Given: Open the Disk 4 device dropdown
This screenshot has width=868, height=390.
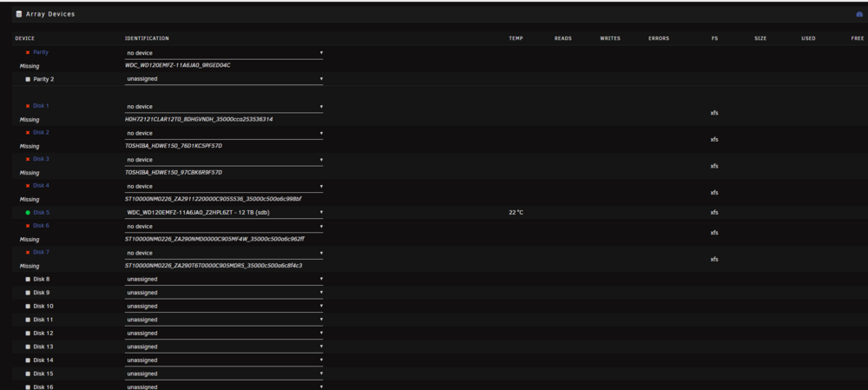Looking at the screenshot, I should (x=224, y=186).
